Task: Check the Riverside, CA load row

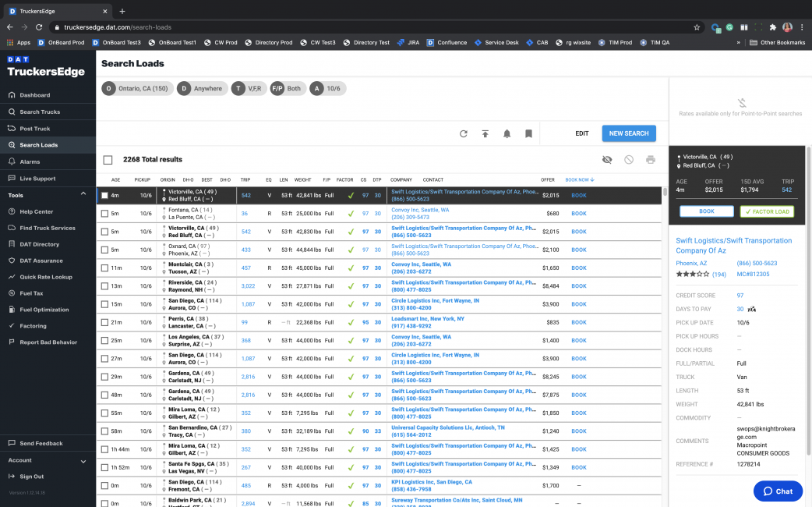Action: point(104,286)
